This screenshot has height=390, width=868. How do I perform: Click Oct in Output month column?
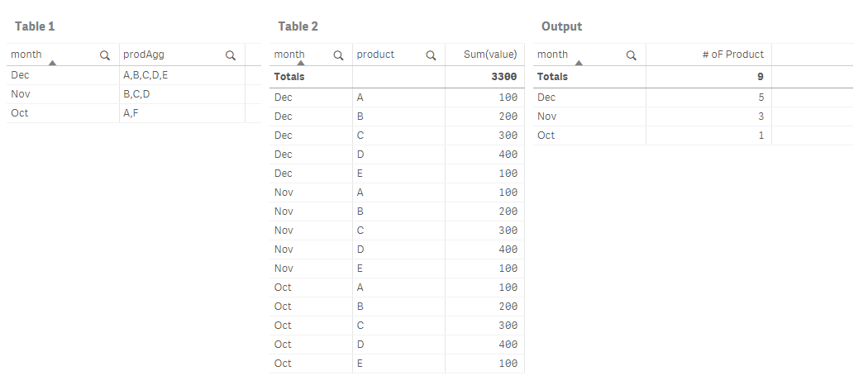546,135
